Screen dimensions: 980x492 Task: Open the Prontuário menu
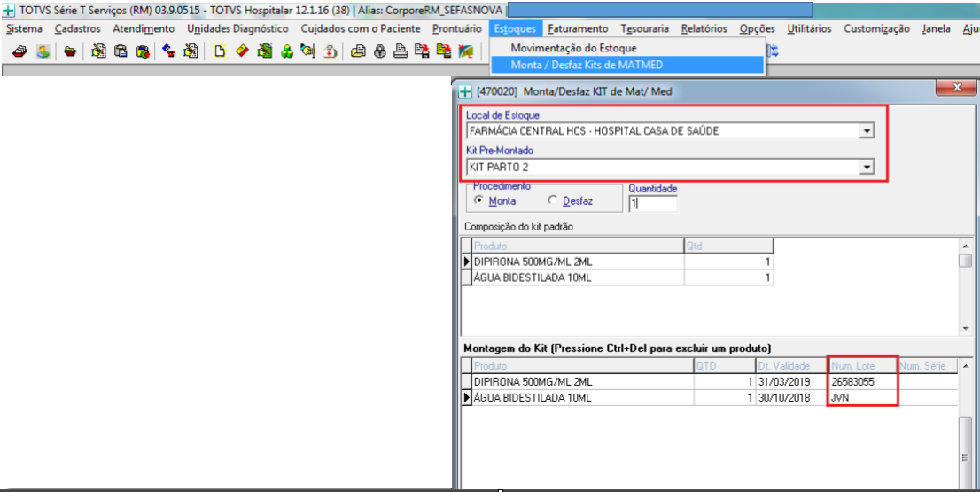coord(457,28)
